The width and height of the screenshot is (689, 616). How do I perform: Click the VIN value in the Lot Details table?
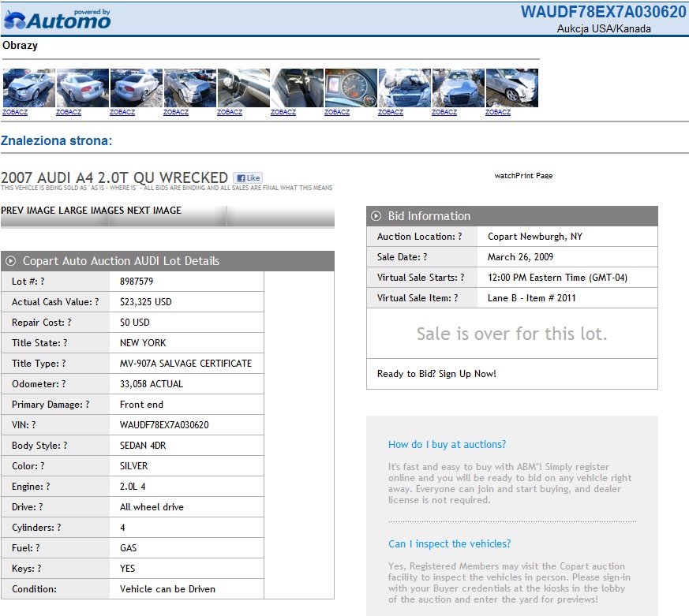(x=164, y=425)
